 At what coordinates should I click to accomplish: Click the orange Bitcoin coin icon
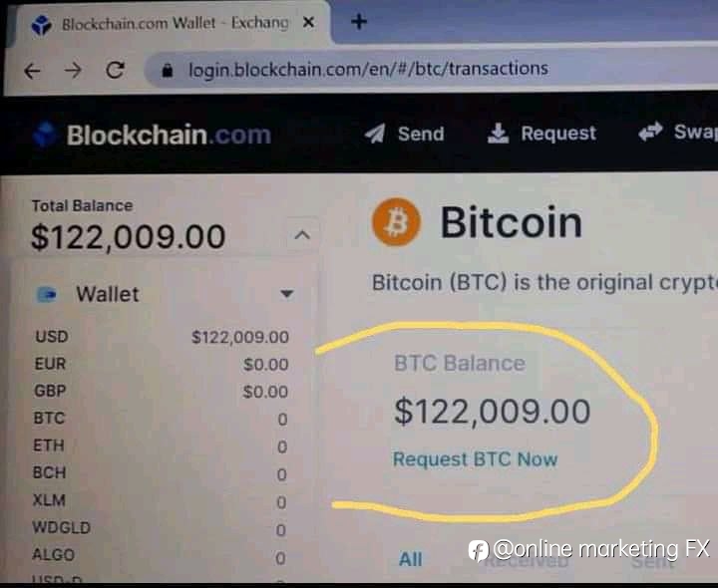[x=396, y=222]
